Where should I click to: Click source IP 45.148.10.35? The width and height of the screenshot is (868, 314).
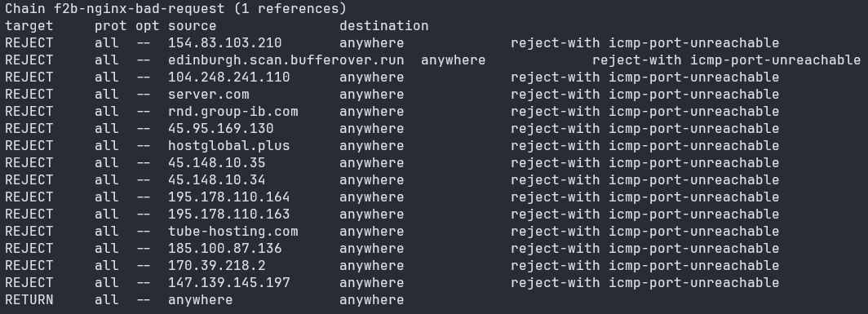216,163
